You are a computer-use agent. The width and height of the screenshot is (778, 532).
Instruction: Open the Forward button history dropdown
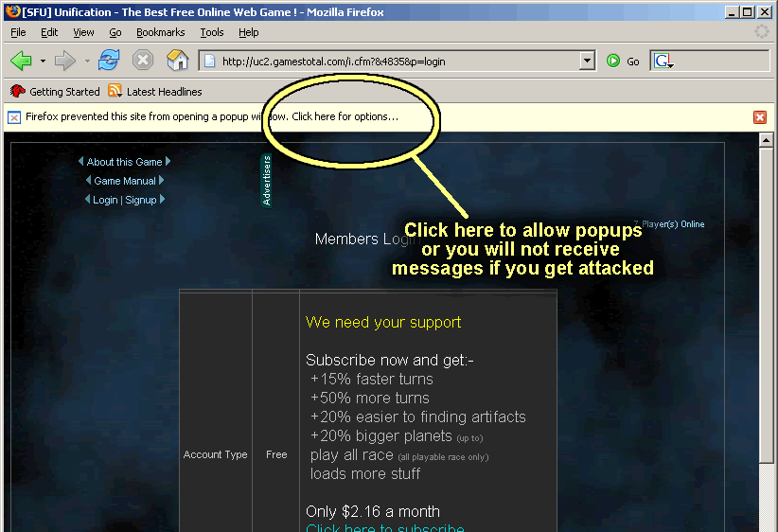[x=86, y=62]
